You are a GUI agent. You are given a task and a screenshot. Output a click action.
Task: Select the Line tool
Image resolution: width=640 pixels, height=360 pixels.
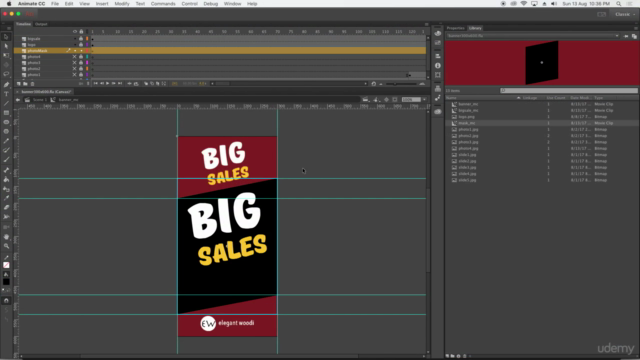(6, 103)
